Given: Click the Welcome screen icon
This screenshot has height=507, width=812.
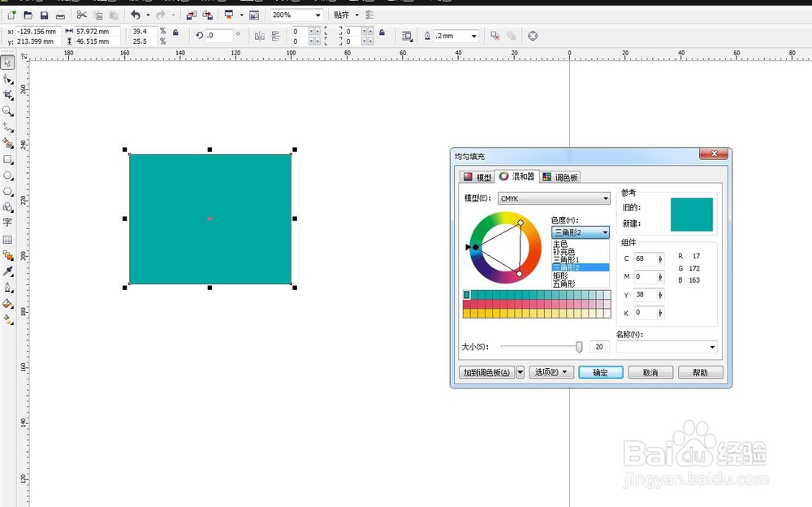Looking at the screenshot, I should (x=254, y=15).
